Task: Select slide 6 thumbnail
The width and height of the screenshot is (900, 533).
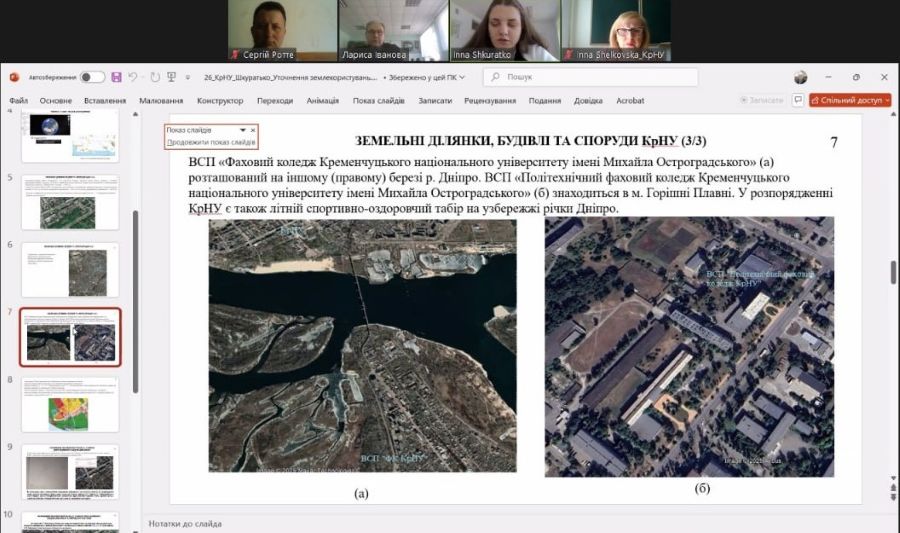Action: [x=71, y=270]
